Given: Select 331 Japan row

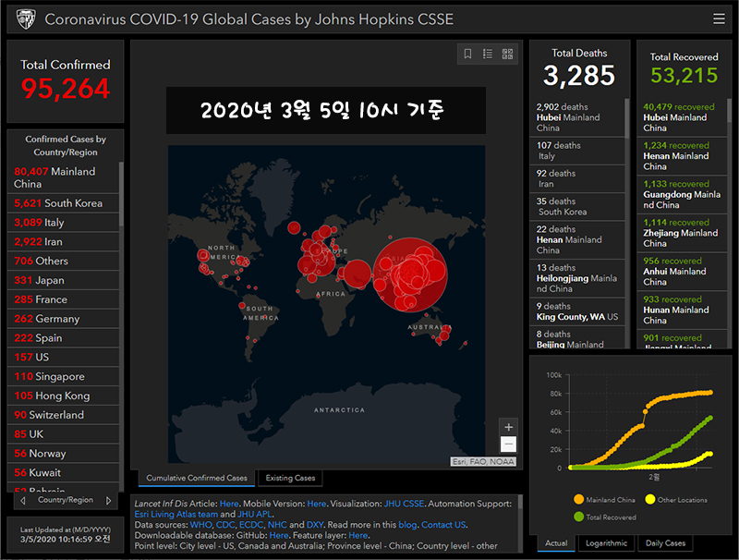Looking at the screenshot, I should pyautogui.click(x=63, y=280).
